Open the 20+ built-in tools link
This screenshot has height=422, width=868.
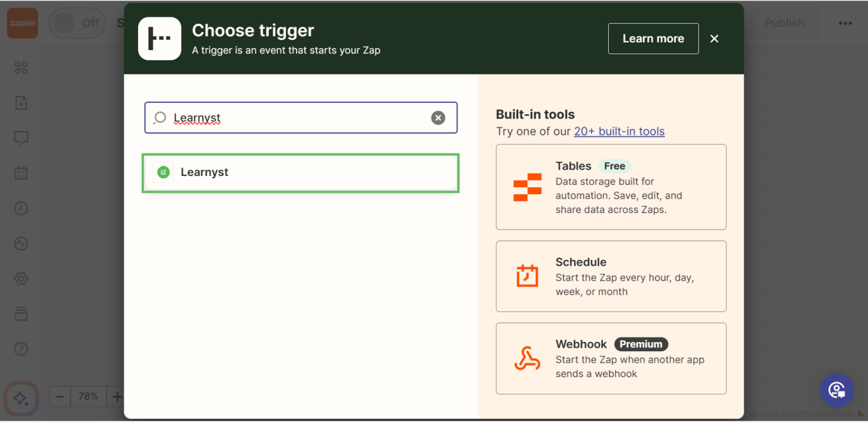(x=619, y=131)
